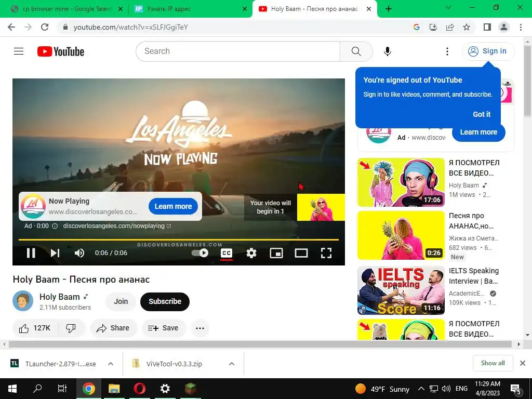Open File Explorer from taskbar

pyautogui.click(x=114, y=389)
